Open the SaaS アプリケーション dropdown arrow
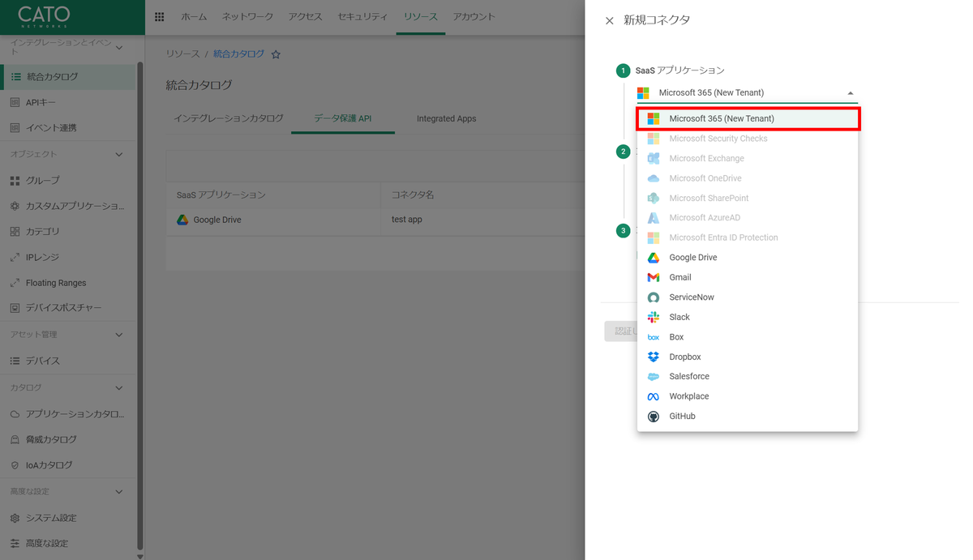 (x=850, y=93)
